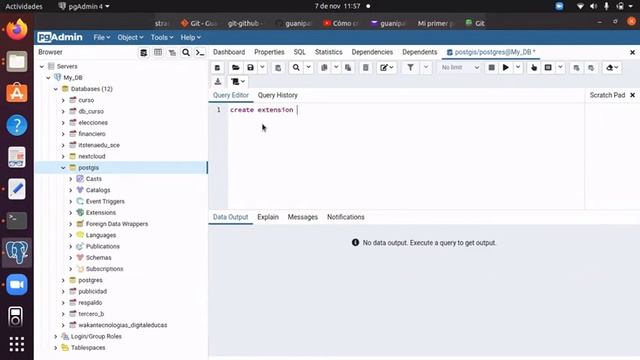Click the Commit icon in query toolbar
Screen dimensions: 640x360
point(576,68)
